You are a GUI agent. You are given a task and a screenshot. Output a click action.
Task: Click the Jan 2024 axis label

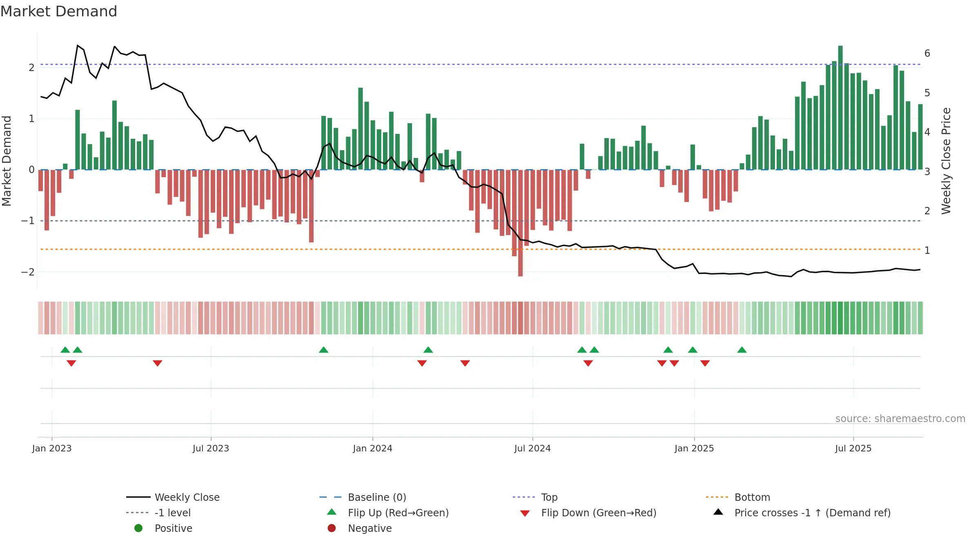(373, 448)
